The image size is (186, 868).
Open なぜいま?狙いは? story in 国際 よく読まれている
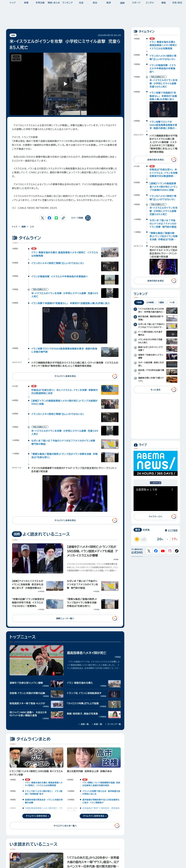point(93,586)
